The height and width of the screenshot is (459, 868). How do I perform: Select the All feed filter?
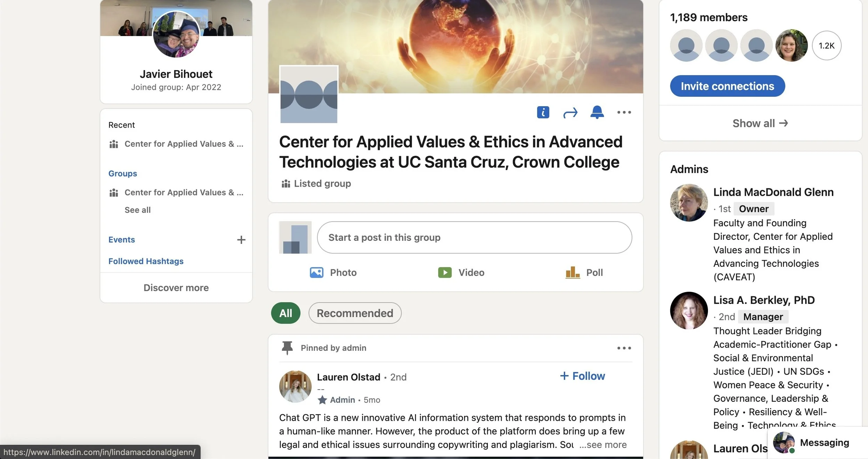tap(285, 313)
